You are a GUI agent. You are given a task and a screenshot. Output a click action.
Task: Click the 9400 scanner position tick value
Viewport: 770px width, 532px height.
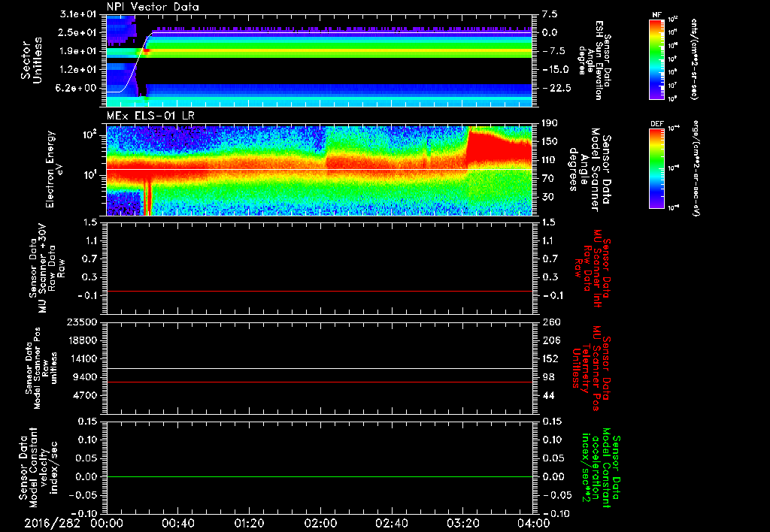pos(85,377)
